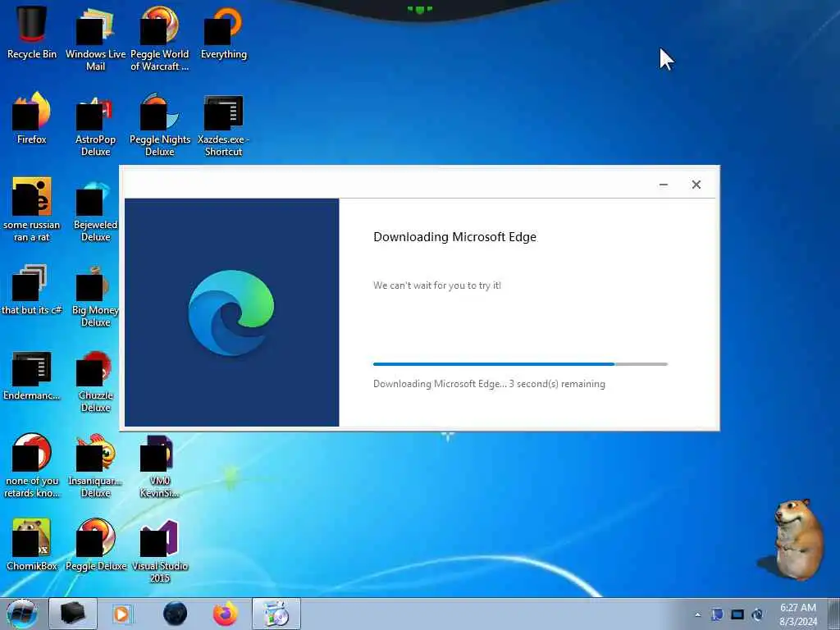Image resolution: width=840 pixels, height=630 pixels.
Task: Click the 'Downloading Microsoft Edge' heading
Action: pos(454,237)
